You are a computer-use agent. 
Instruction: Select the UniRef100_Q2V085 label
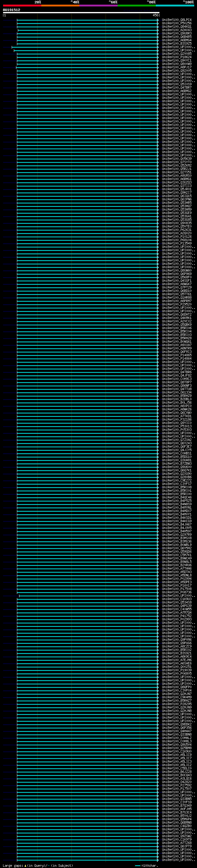point(176,54)
